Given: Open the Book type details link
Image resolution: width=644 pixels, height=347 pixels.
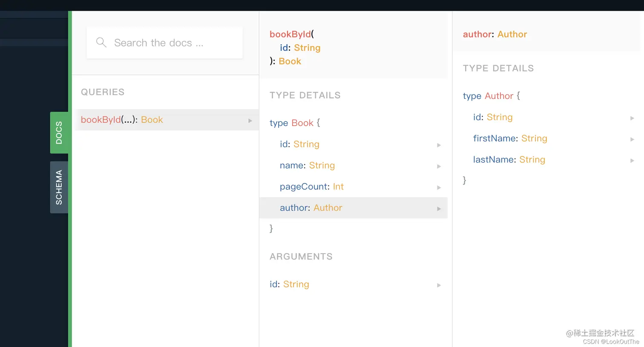Looking at the screenshot, I should point(302,123).
